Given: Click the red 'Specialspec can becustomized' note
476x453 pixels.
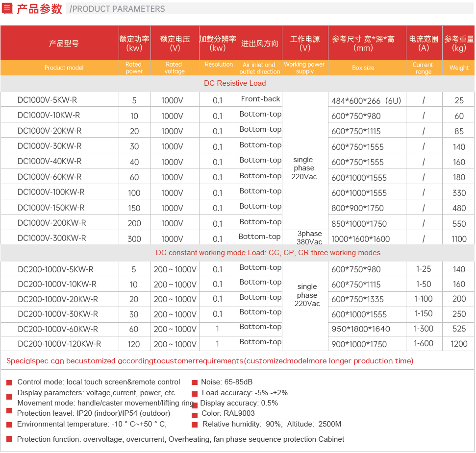Looking at the screenshot, I should coord(210,361).
